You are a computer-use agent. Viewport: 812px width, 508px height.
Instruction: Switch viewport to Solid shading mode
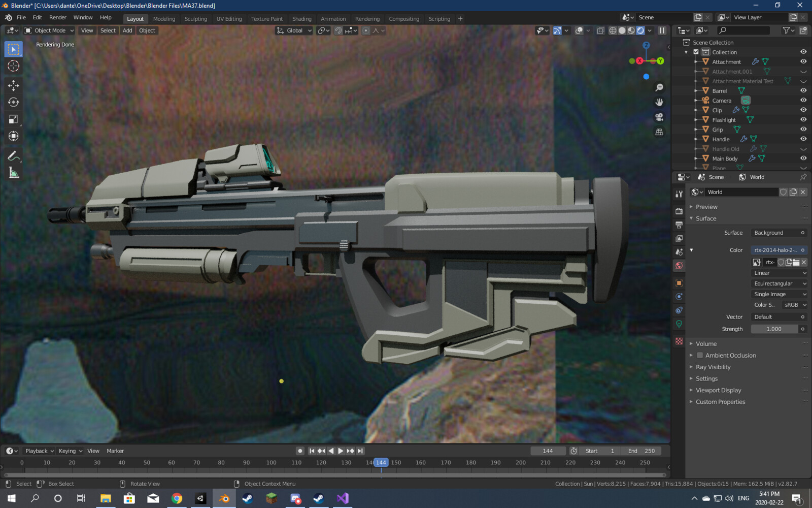point(621,30)
